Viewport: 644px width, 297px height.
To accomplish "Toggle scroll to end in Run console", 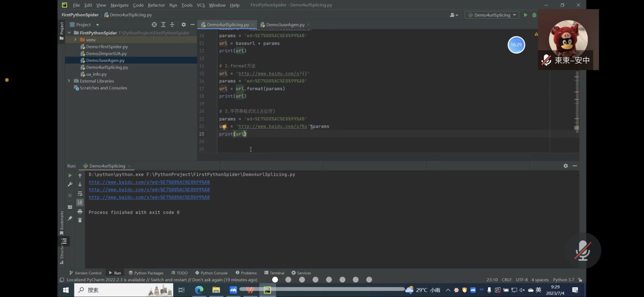I will (80, 202).
